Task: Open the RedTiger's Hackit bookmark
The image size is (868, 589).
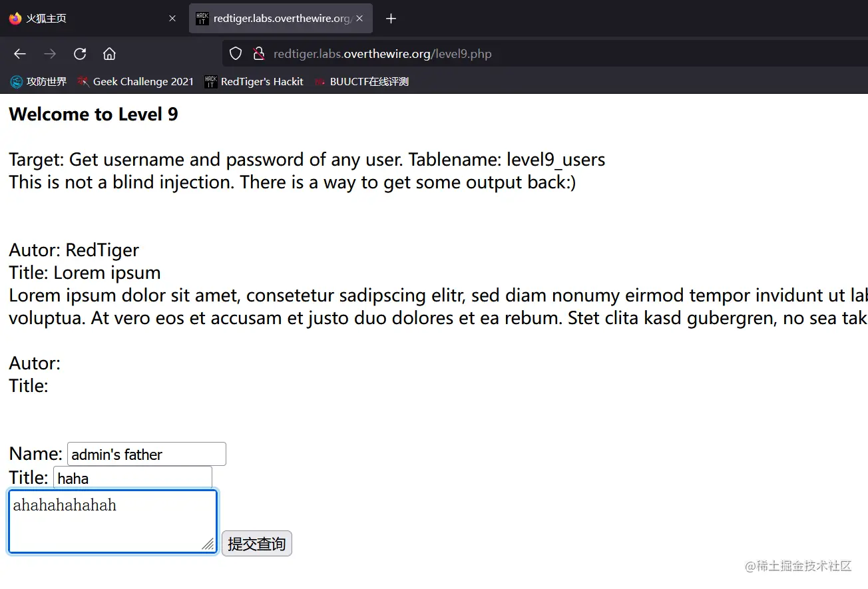Action: point(254,82)
